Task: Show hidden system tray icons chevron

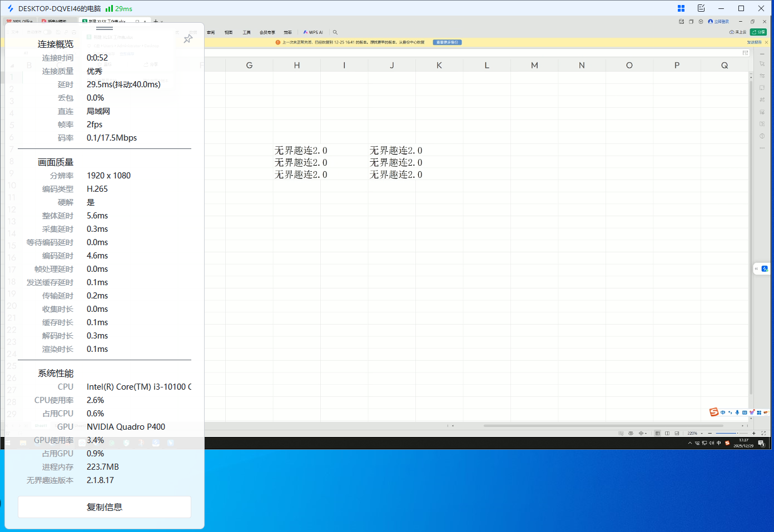Action: coord(689,443)
